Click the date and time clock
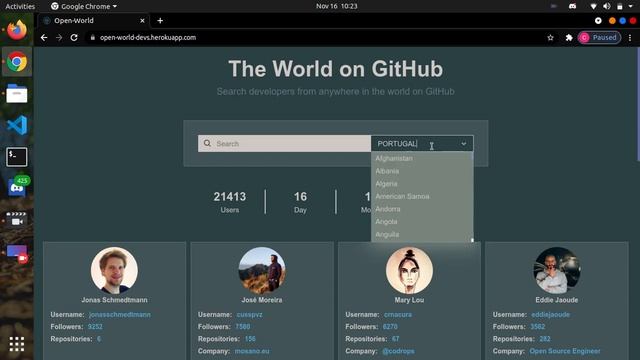The width and height of the screenshot is (640, 360). [336, 6]
